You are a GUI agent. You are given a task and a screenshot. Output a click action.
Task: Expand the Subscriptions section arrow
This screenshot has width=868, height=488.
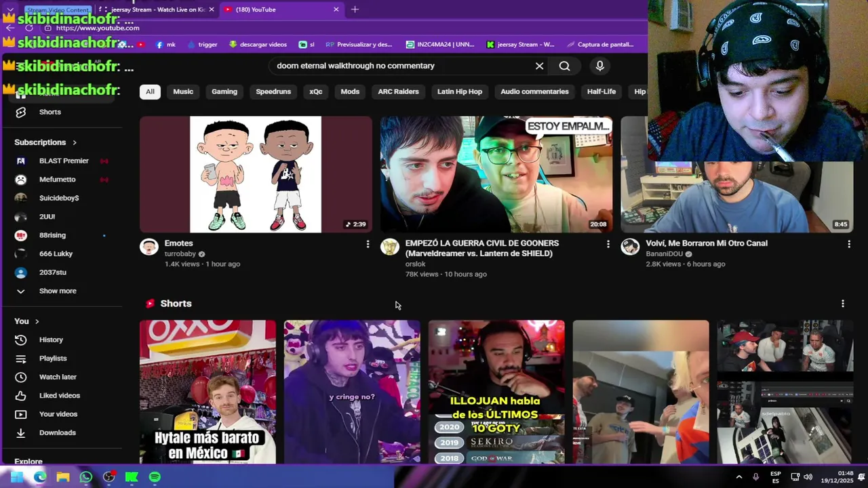coord(75,142)
